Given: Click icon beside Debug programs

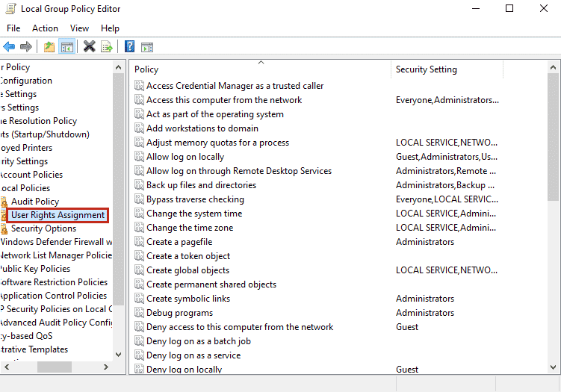Looking at the screenshot, I should (139, 313).
